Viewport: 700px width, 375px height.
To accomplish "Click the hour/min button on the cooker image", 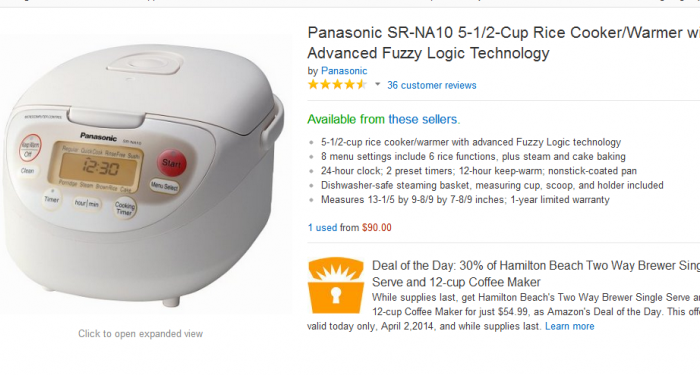I will (x=87, y=204).
